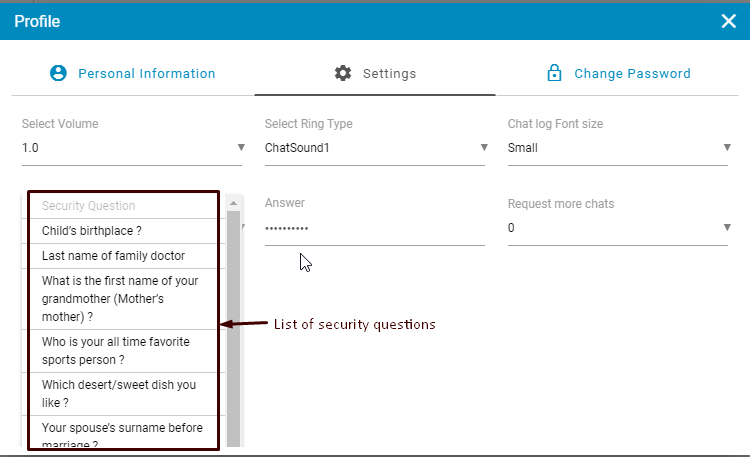The width and height of the screenshot is (750, 457).
Task: Click the Personal Information person icon
Action: point(58,73)
